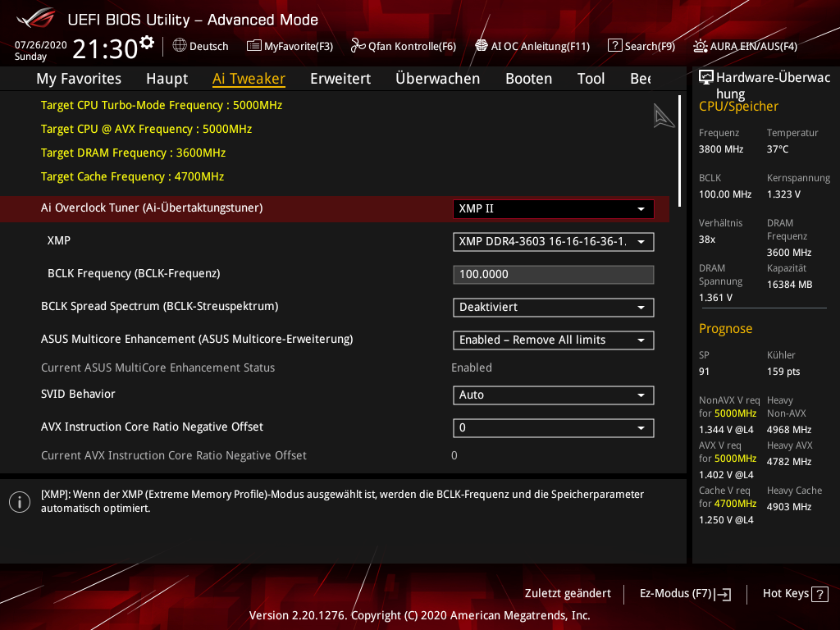Open ASUS Multicore Enhancement dropdown
The image size is (840, 630).
point(554,340)
